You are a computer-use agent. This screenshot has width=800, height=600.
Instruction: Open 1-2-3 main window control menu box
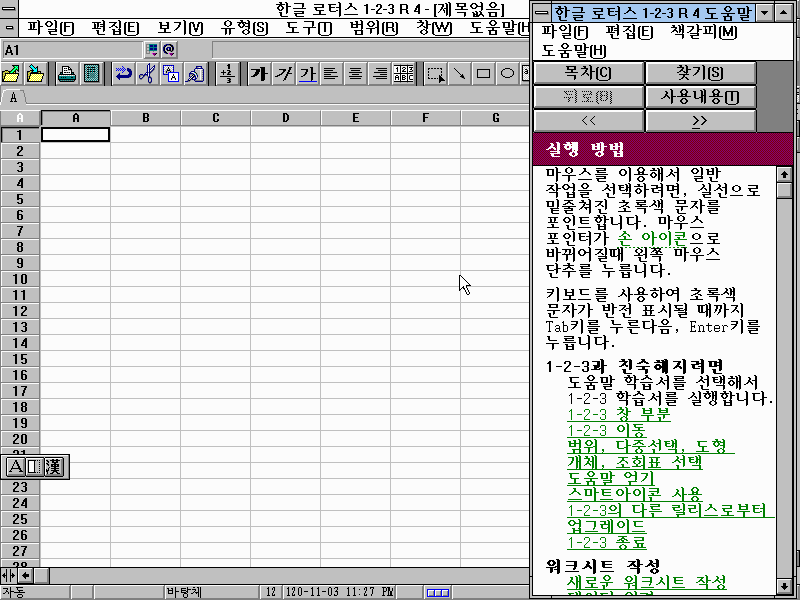9,9
